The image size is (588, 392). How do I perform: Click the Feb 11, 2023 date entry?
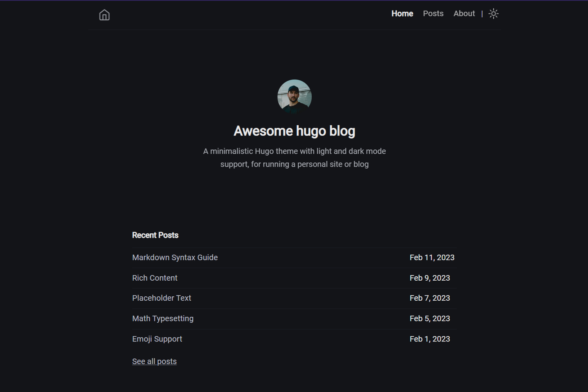point(432,258)
